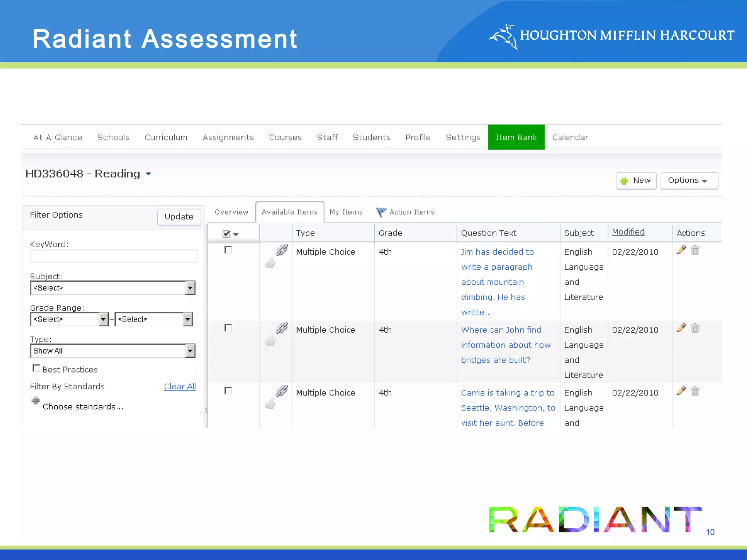
Task: Click pencil edit icon for John bridges question
Action: (681, 328)
